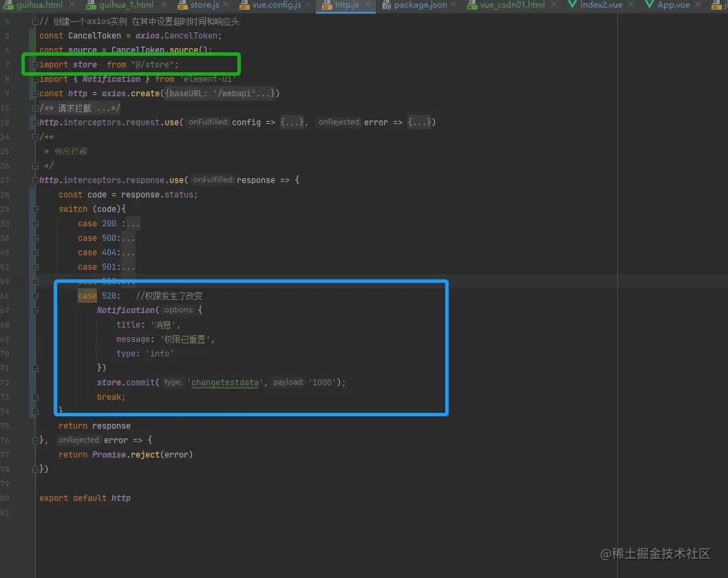The image size is (728, 578).
Task: Close the store.js tab
Action: (226, 5)
